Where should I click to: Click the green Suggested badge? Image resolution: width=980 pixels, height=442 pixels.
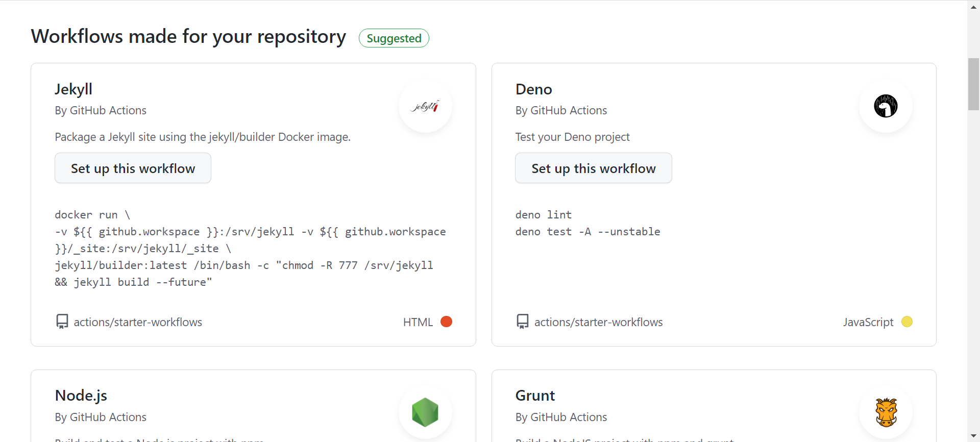pyautogui.click(x=394, y=38)
